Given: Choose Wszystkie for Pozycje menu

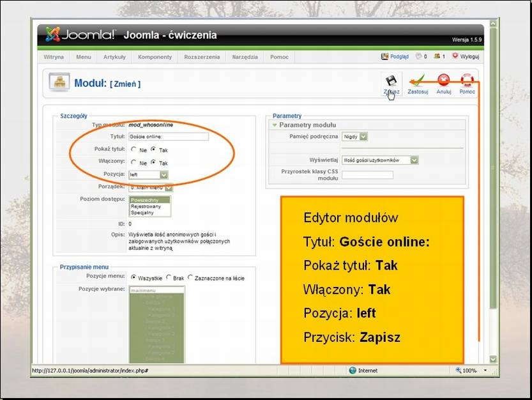Looking at the screenshot, I should tap(133, 277).
